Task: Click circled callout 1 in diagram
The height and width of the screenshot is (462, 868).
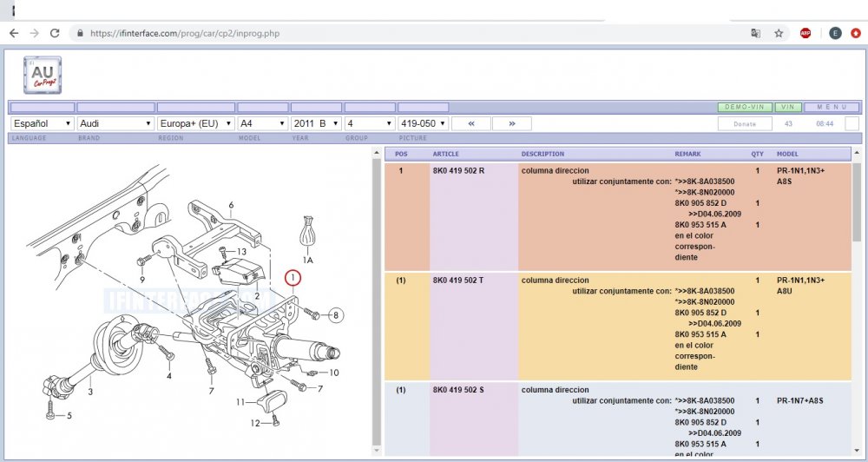Action: tap(293, 278)
